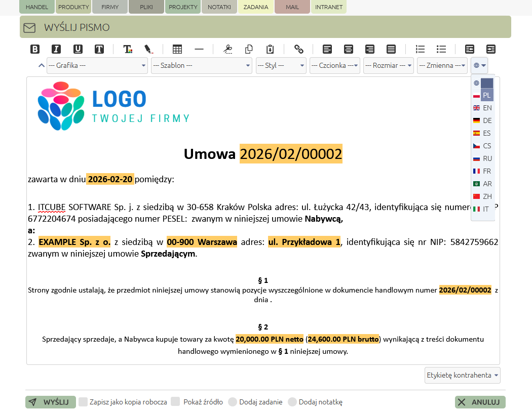Select the 'Dodaj zadanie' option
Viewport: 532px width, 412px height.
point(233,402)
